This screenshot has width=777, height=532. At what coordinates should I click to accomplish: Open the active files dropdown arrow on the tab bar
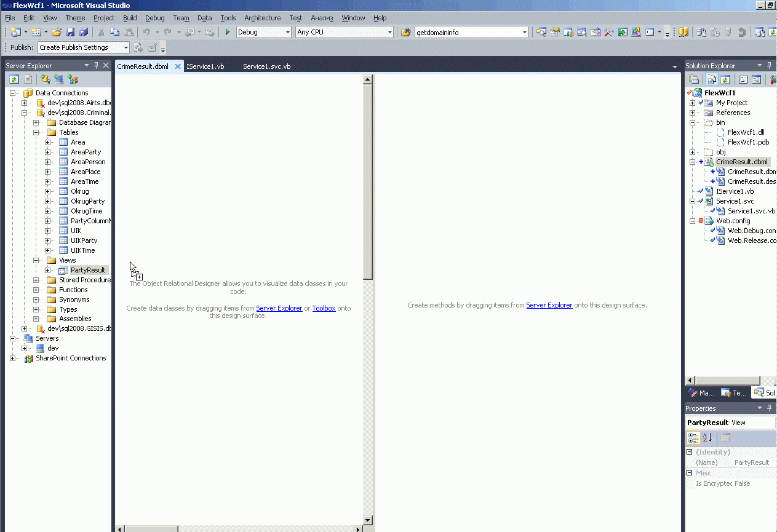tap(675, 66)
